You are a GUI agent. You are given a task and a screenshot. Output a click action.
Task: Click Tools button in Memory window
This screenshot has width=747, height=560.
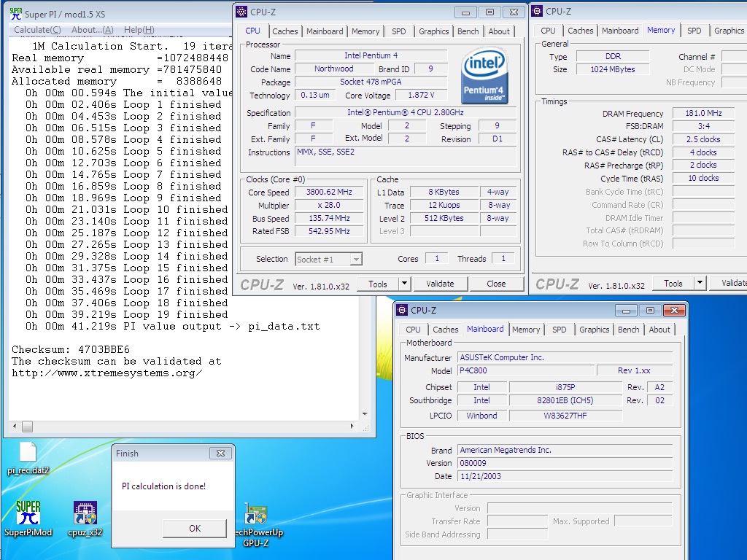click(673, 284)
